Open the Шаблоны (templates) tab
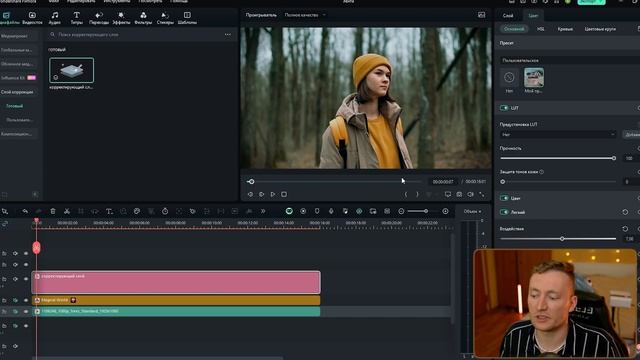 (187, 18)
